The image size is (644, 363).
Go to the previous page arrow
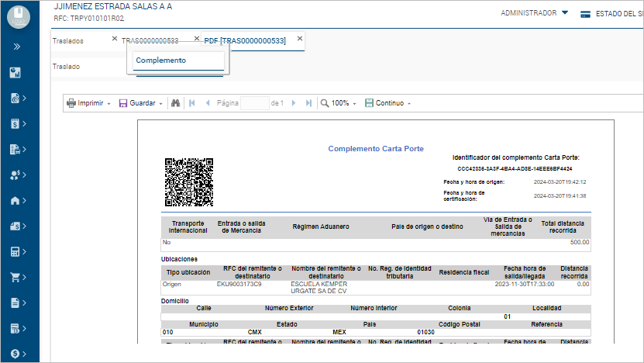pyautogui.click(x=205, y=103)
